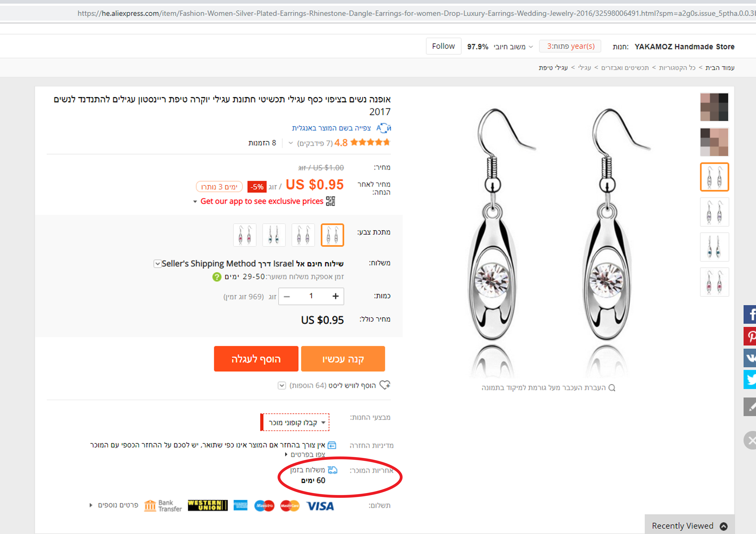Click the Pinterest share icon
Screen dimensions: 756x534
750,336
